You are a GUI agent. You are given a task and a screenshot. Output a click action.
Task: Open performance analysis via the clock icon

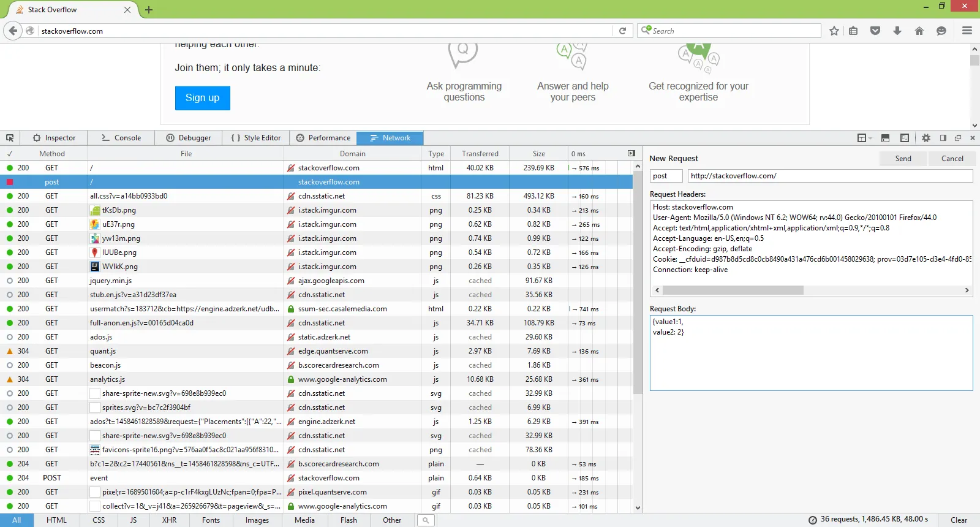coord(813,520)
